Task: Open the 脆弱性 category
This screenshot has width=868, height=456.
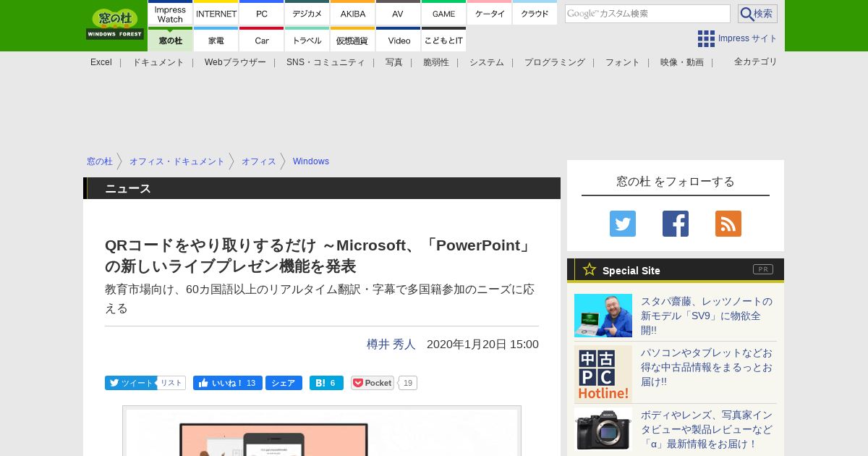Action: tap(436, 62)
